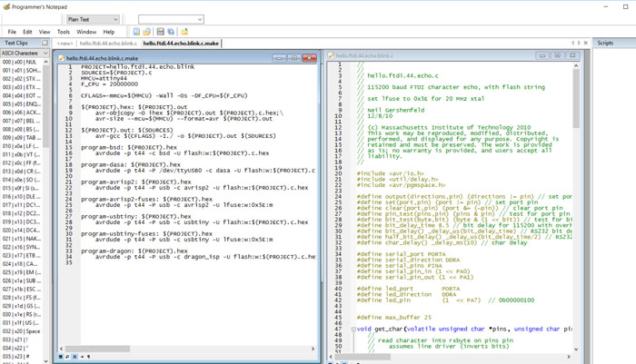The width and height of the screenshot is (636, 364).
Task: Save the current file with floppy icon
Action: tap(161, 32)
